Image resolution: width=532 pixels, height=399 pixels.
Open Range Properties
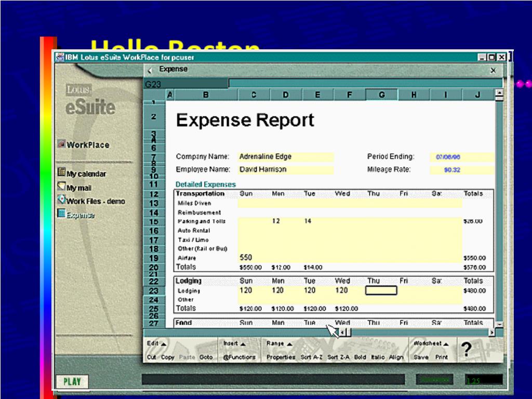(x=281, y=357)
